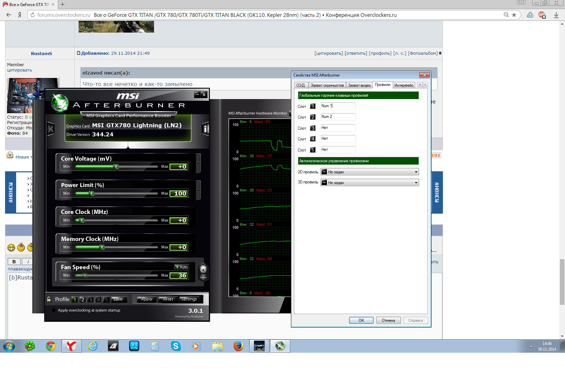Click the Слот 3 hotkey field

[338, 128]
